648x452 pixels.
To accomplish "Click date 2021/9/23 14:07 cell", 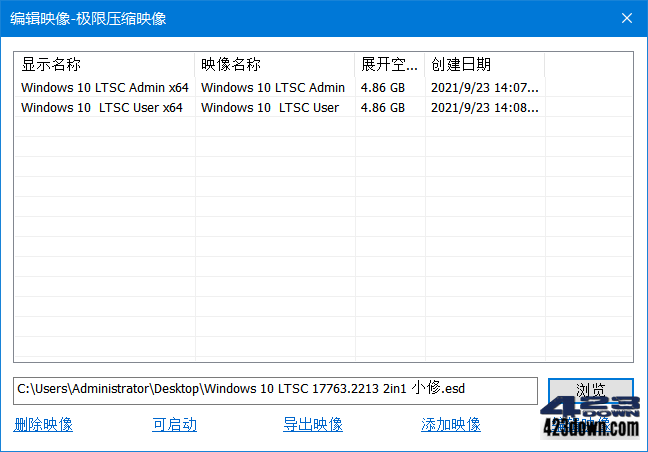I will pos(484,88).
